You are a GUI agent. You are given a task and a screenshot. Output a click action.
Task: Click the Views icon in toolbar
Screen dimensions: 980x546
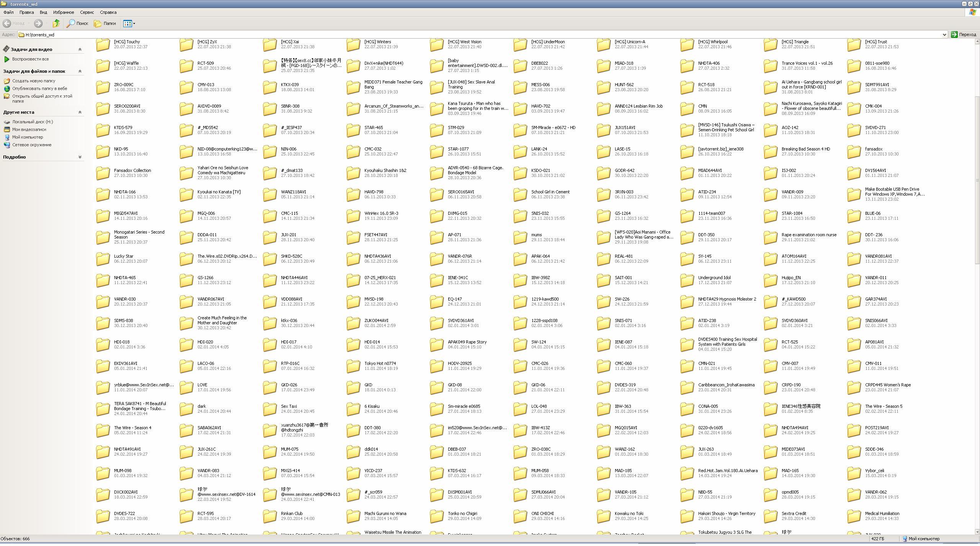click(x=127, y=23)
